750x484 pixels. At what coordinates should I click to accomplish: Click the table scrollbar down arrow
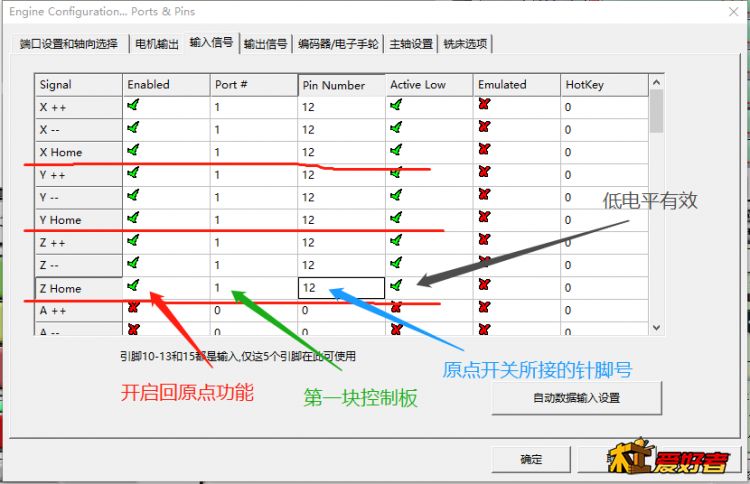656,328
